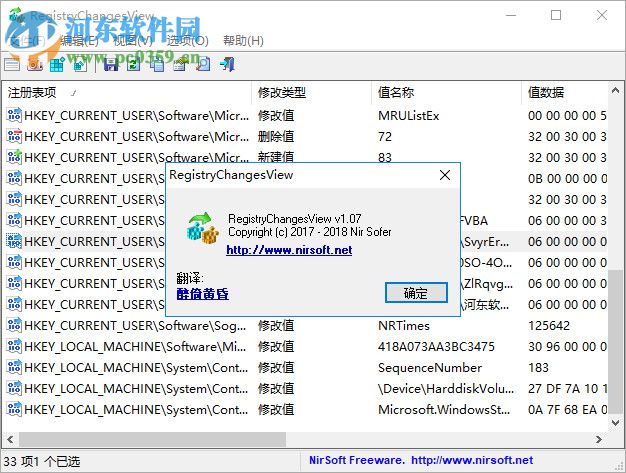The width and height of the screenshot is (626, 473).
Task: Click the new-value icon of row 83
Action: 14,157
